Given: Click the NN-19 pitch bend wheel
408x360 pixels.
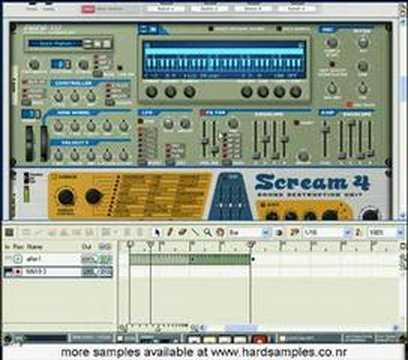Looking at the screenshot, I should coord(30,143).
